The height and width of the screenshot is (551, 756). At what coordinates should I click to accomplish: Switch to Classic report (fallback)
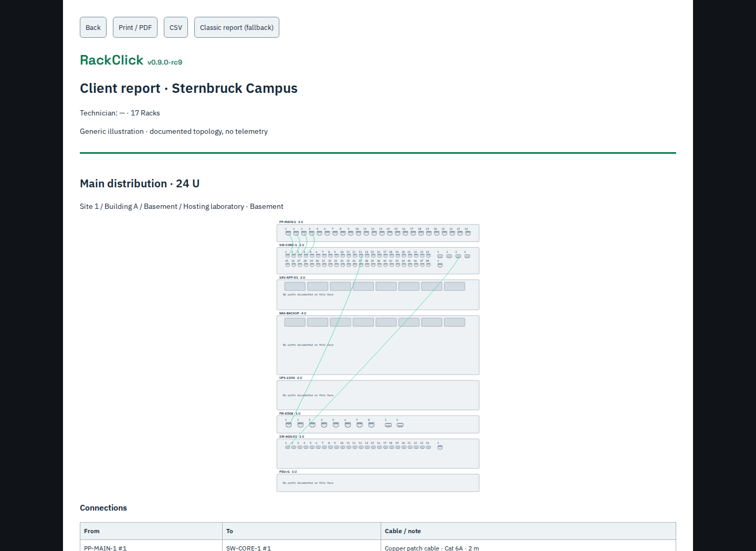click(237, 27)
